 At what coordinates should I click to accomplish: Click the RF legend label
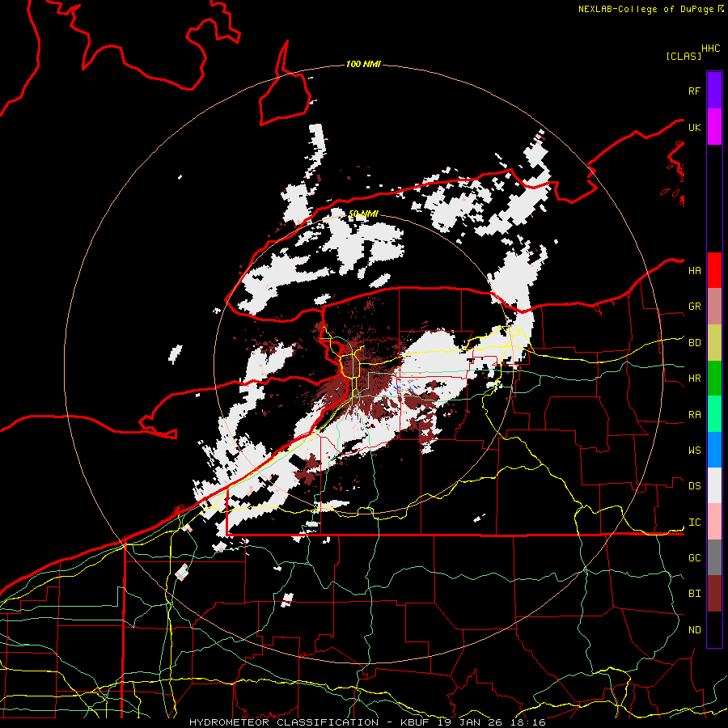(x=695, y=91)
